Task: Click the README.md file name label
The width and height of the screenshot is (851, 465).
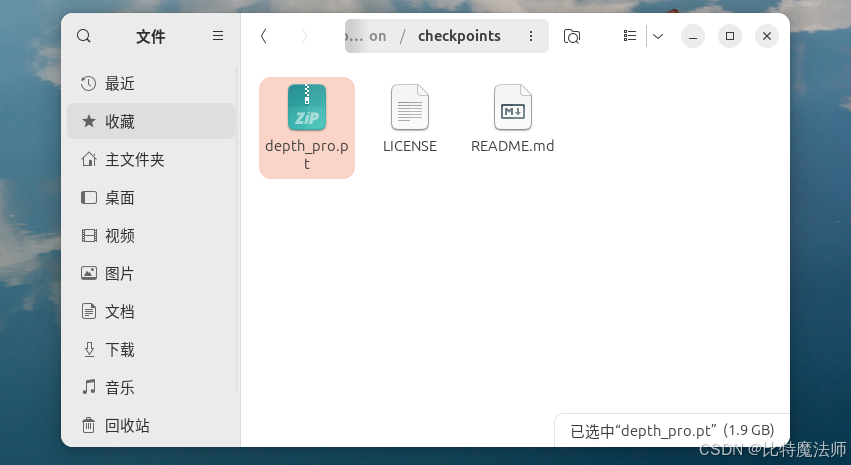Action: coord(512,146)
